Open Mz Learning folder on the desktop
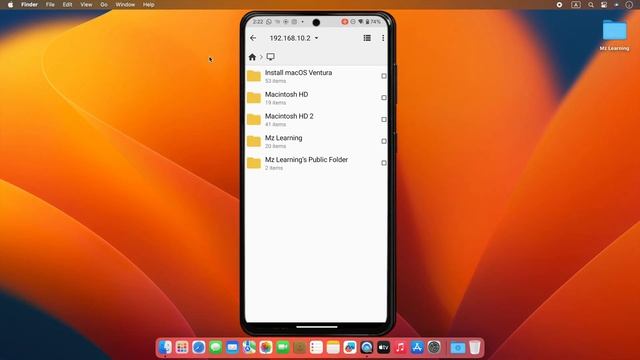Viewport: 640px width, 360px height. click(x=614, y=35)
